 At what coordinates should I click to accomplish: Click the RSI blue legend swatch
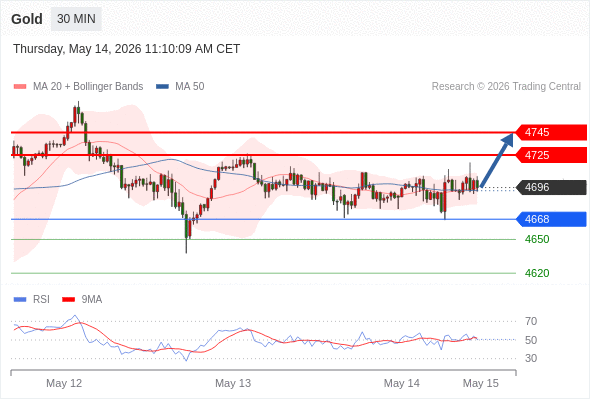pos(20,300)
